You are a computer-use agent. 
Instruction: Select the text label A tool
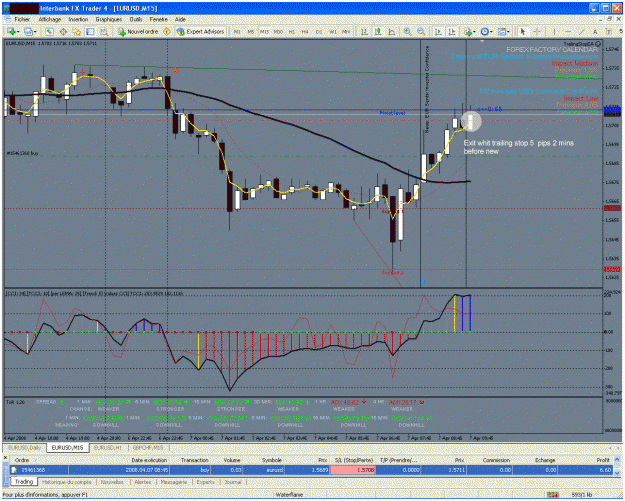pyautogui.click(x=595, y=31)
